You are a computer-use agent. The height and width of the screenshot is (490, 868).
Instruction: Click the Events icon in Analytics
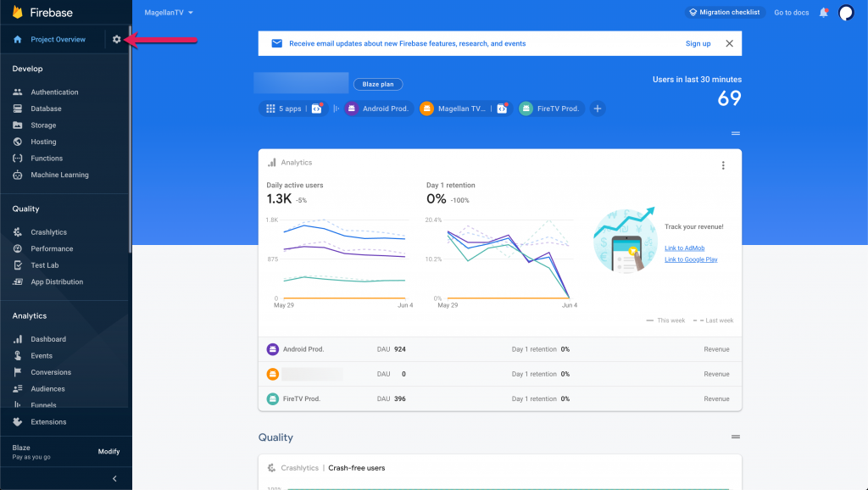coord(18,355)
